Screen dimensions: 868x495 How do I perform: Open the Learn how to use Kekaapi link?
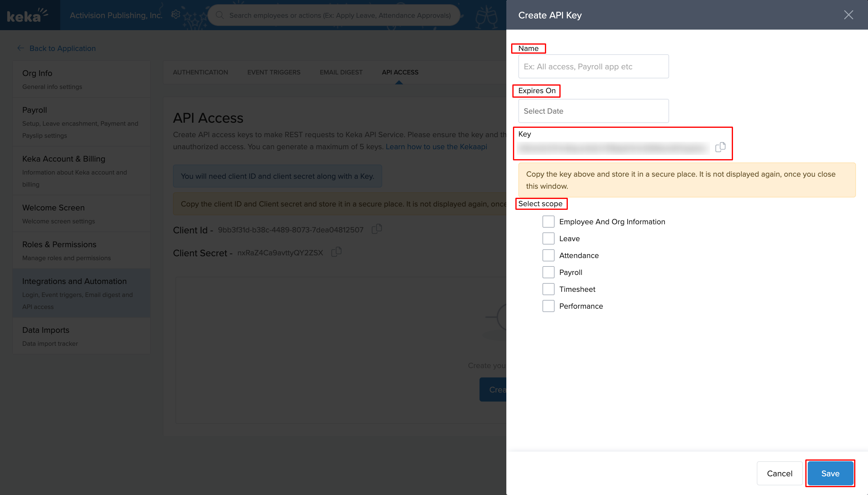click(x=436, y=147)
